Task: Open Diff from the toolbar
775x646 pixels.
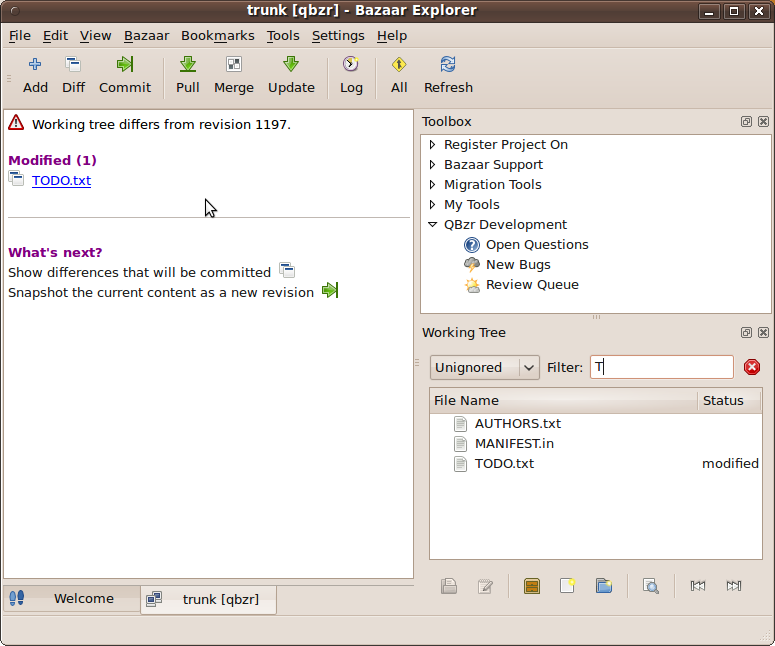Action: (73, 66)
